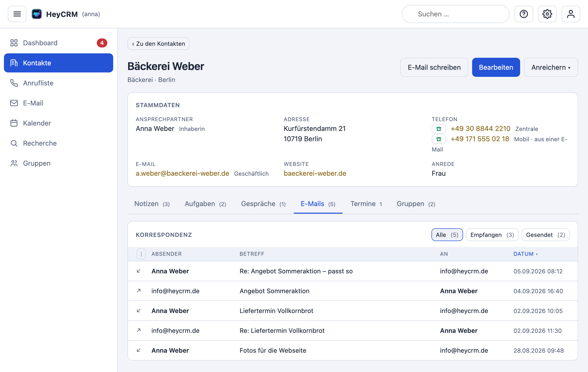
Task: Filter correspondence to Empfangen
Action: (492, 235)
